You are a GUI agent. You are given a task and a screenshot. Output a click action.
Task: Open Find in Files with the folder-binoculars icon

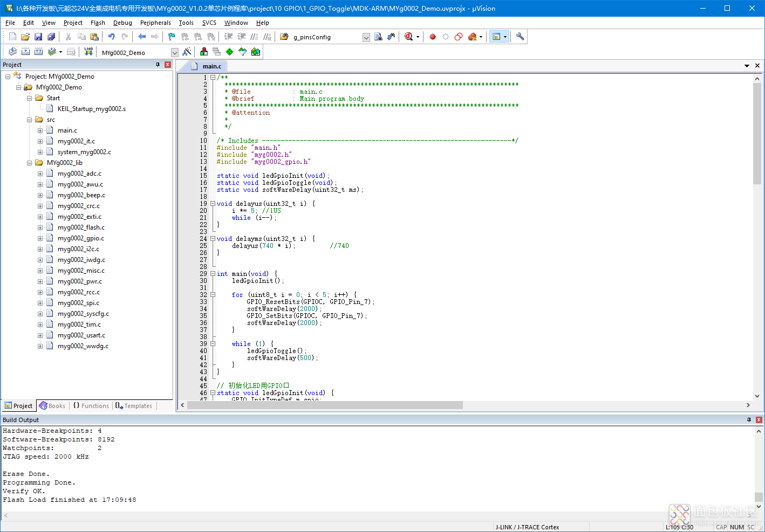tap(284, 37)
